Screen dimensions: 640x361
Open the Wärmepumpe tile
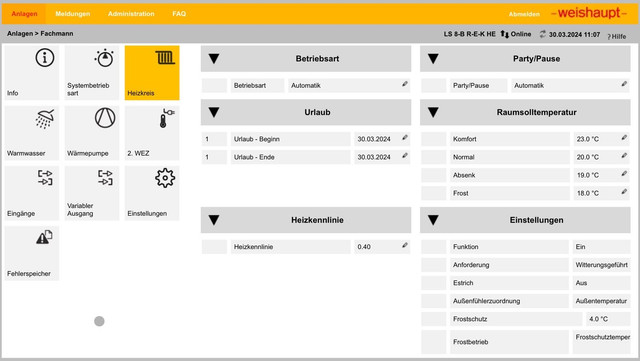tap(92, 133)
